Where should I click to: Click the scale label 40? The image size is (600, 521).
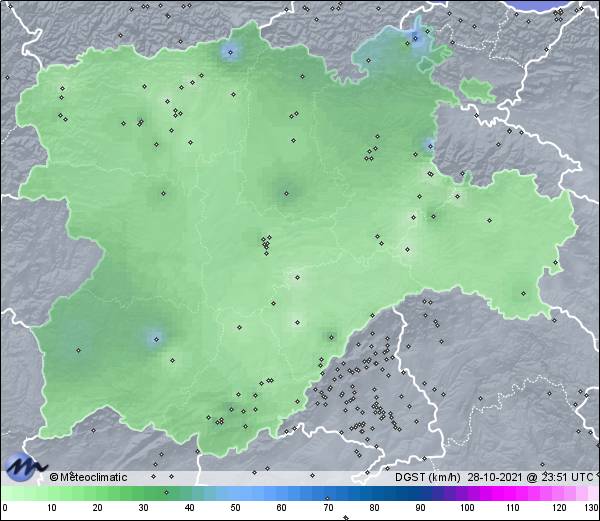[189, 508]
